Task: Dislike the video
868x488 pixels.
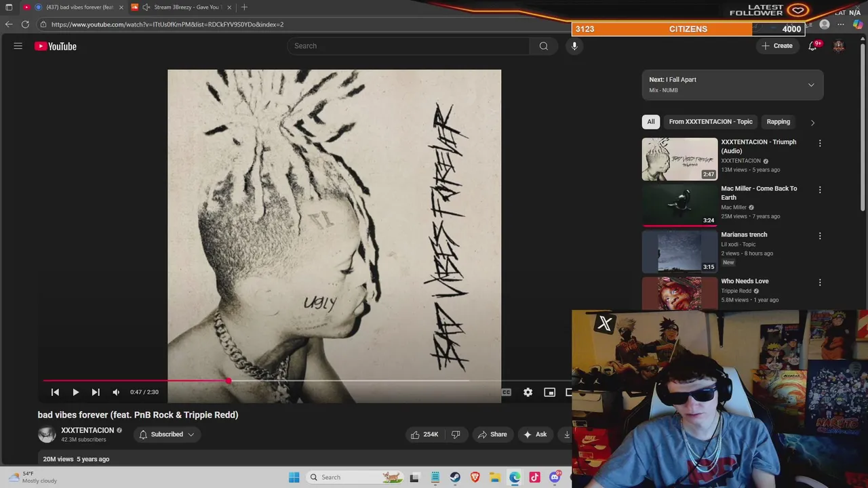Action: (456, 434)
